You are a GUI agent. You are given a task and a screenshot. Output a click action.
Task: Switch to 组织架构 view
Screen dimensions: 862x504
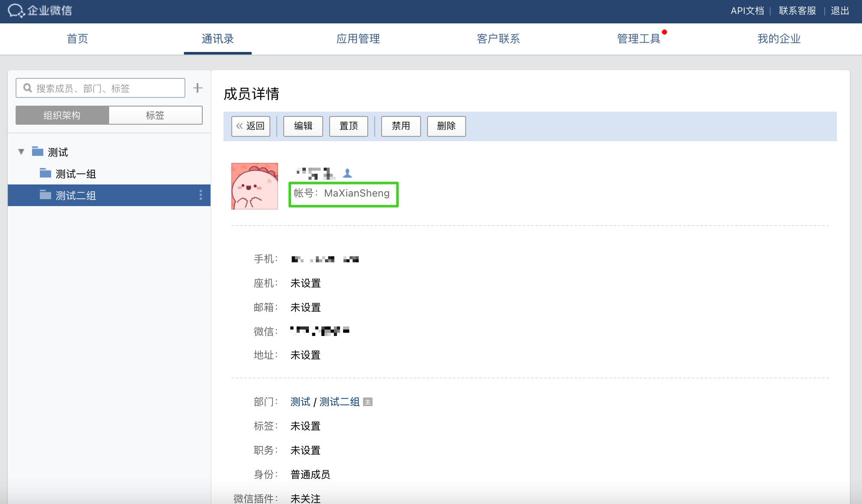pos(62,115)
